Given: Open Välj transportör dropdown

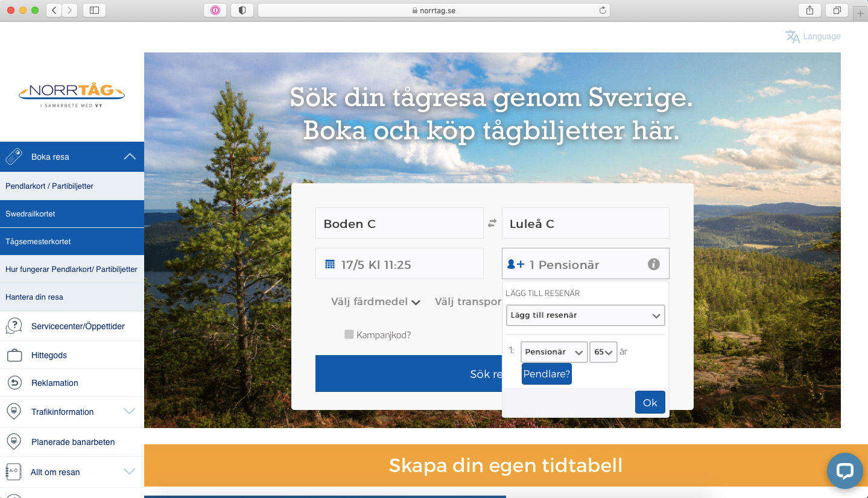Looking at the screenshot, I should pyautogui.click(x=468, y=301).
